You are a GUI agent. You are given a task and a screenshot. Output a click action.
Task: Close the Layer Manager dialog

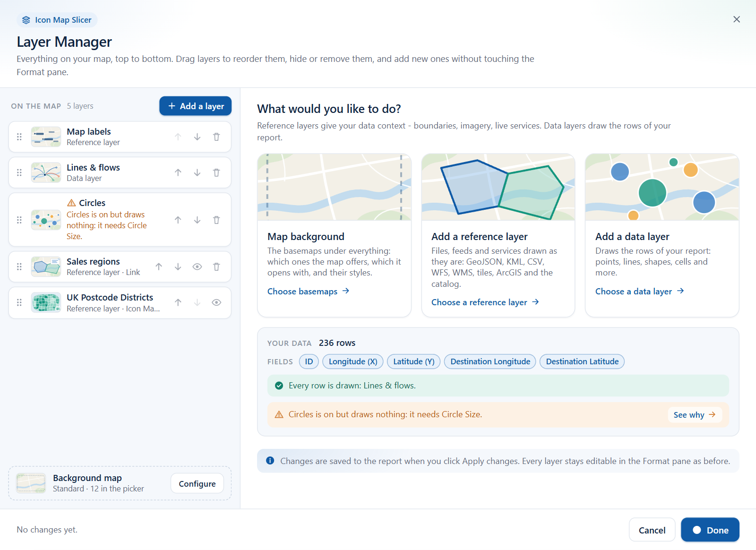[x=737, y=19]
